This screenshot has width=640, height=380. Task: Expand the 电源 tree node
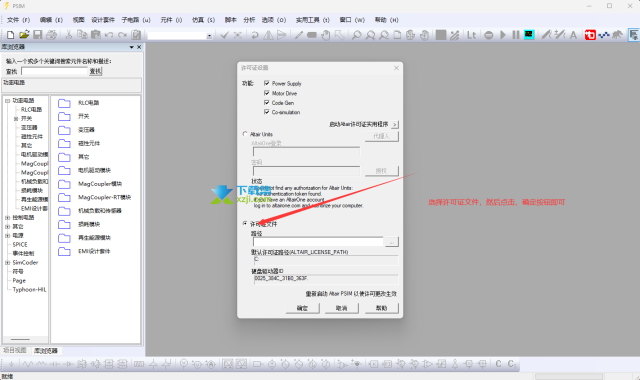(7, 236)
